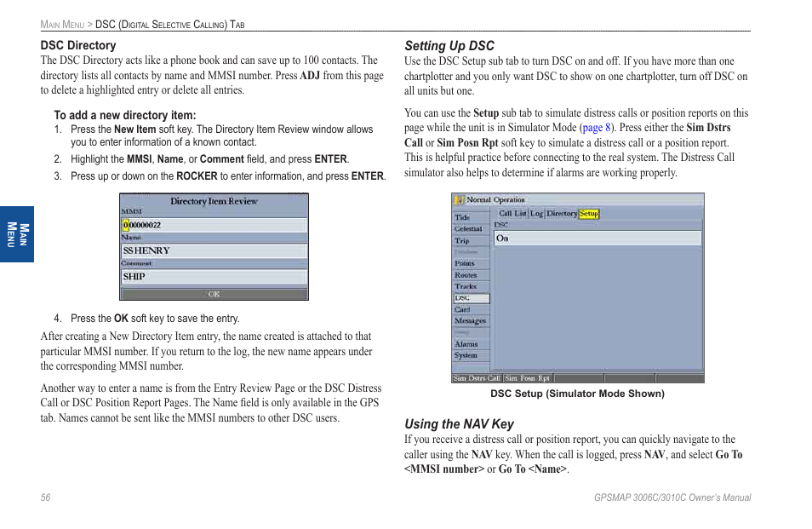The height and width of the screenshot is (529, 812).
Task: Open the Directory sub tab
Action: pyautogui.click(x=562, y=214)
